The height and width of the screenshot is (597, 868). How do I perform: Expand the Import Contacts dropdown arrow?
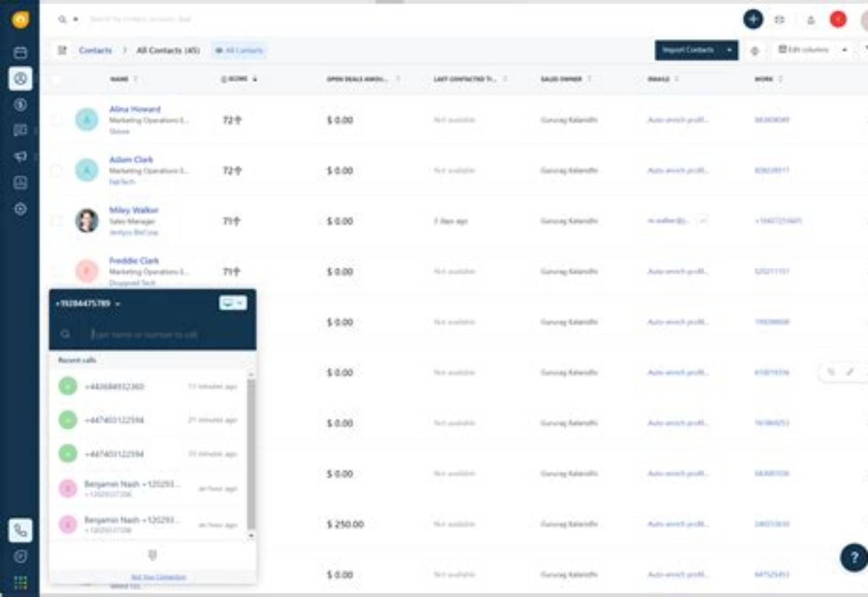pos(729,50)
